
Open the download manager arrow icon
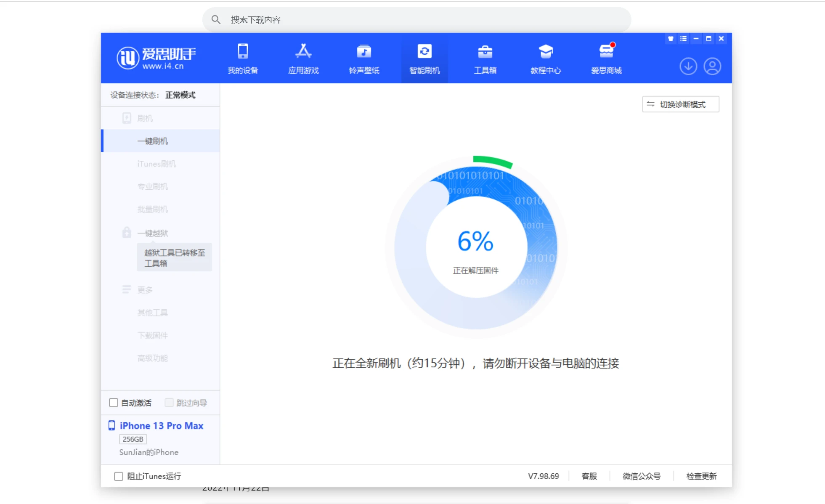688,66
